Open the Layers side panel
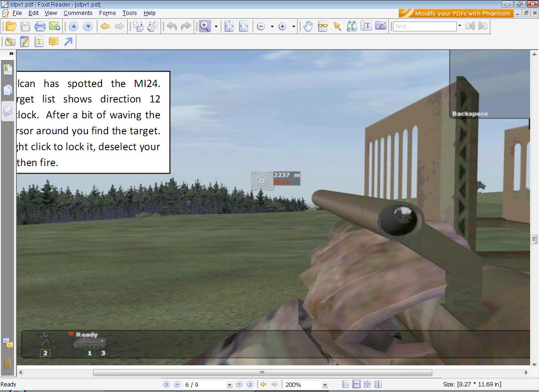539x392 pixels. click(7, 110)
